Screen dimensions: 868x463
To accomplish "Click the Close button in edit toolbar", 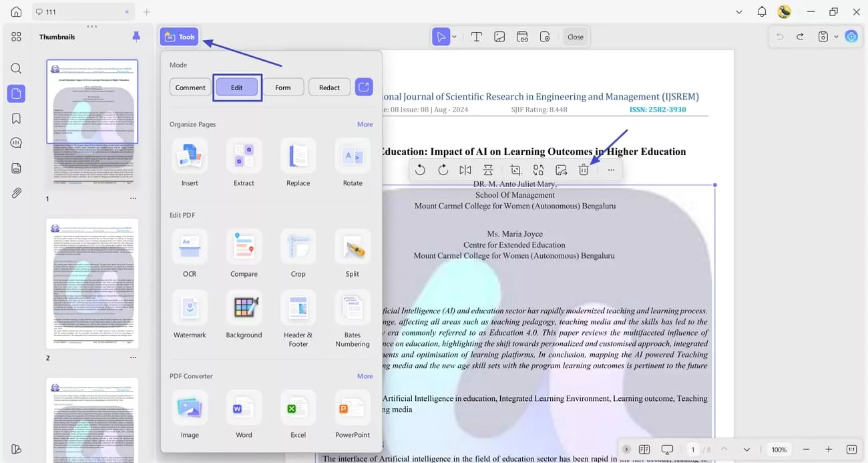I will click(x=576, y=37).
